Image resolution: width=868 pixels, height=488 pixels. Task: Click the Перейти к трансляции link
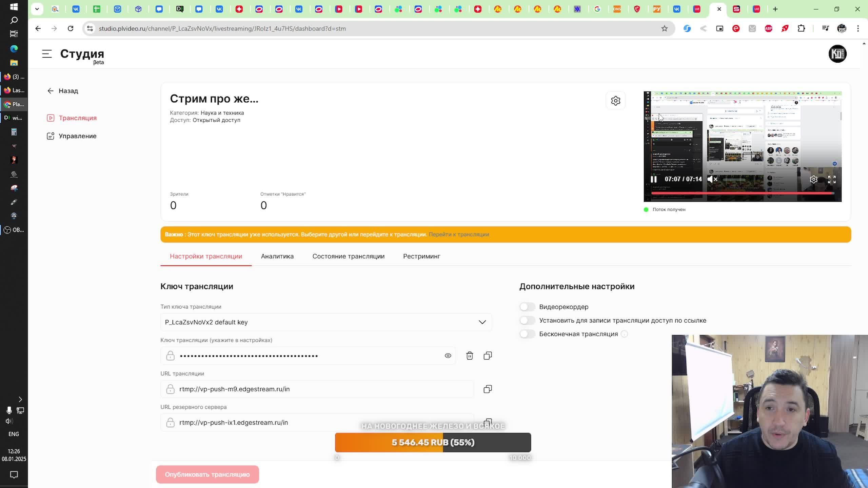458,235
